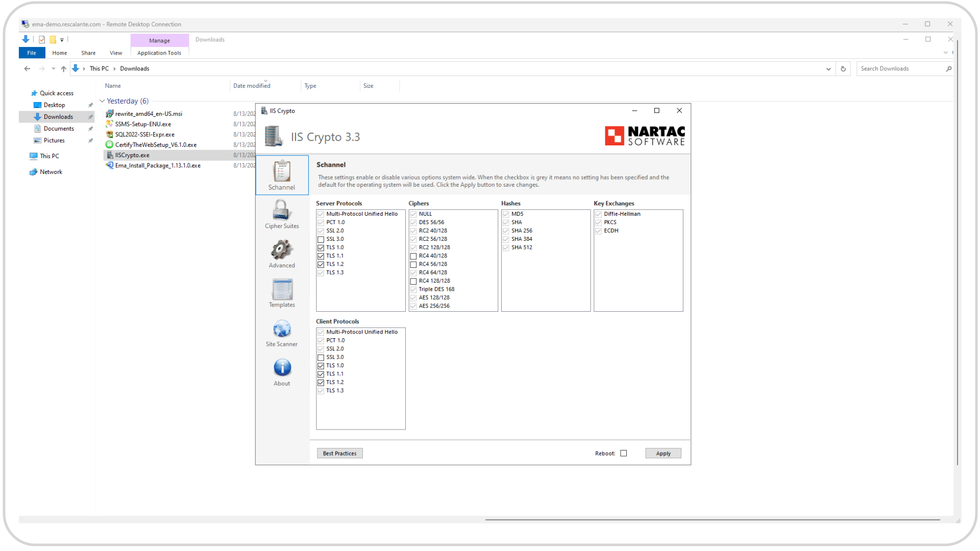Open the Templates section icon

[282, 289]
